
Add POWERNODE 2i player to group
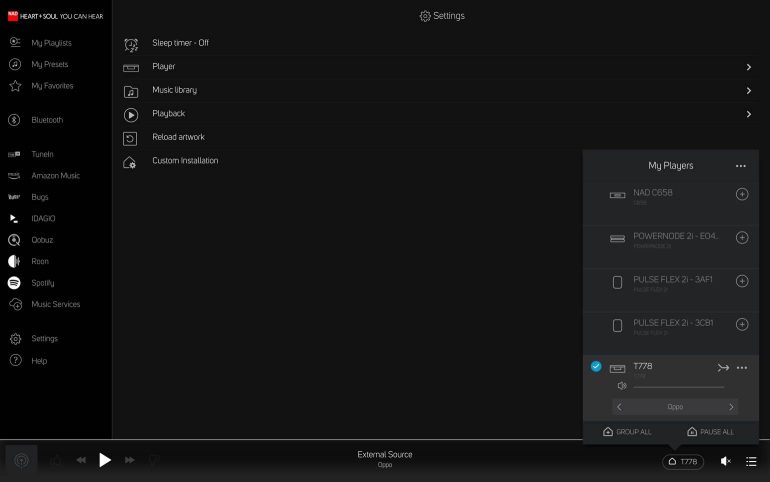pyautogui.click(x=741, y=238)
